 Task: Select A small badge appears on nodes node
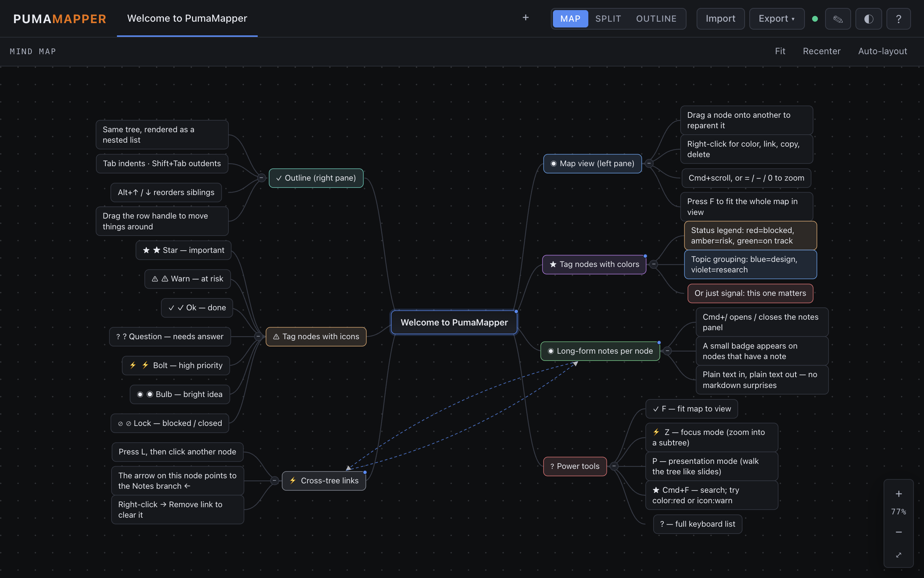click(762, 351)
